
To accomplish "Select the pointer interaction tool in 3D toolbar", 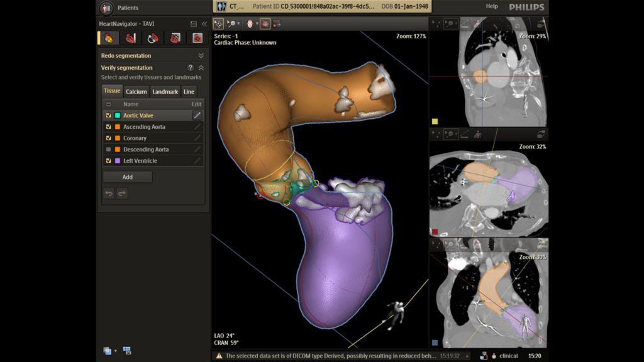I will 218,25.
